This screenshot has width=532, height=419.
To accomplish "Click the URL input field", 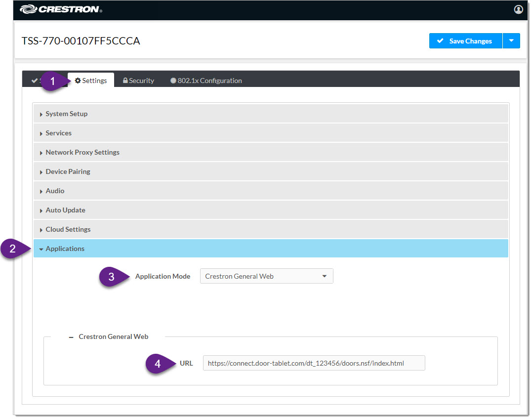I will 314,363.
